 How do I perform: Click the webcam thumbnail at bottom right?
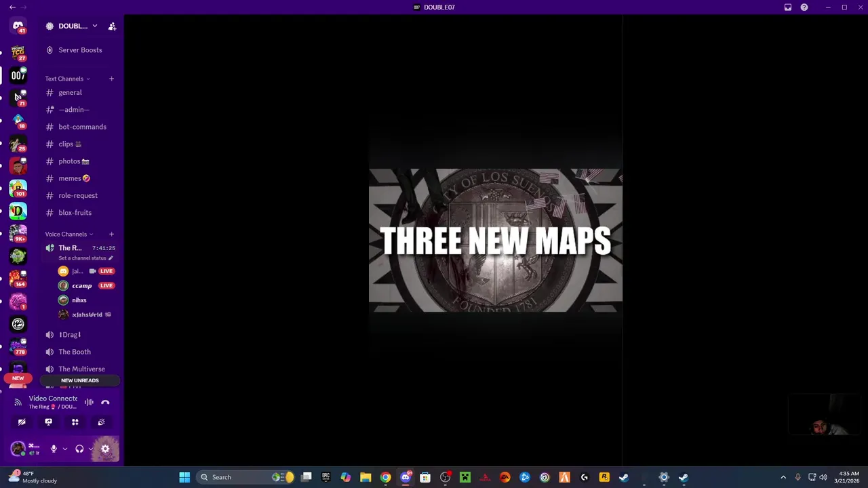click(x=826, y=414)
